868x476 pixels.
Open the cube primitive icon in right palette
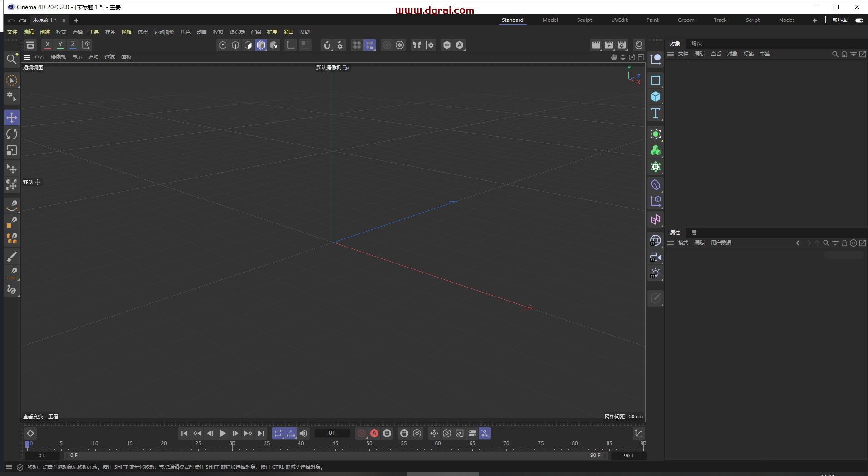click(x=655, y=96)
